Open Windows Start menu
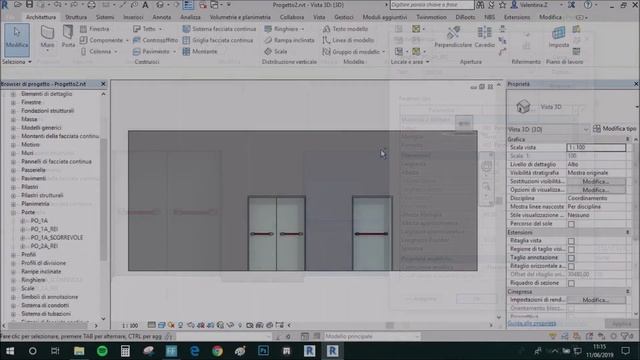This screenshot has height=360, width=640. [x=10, y=351]
